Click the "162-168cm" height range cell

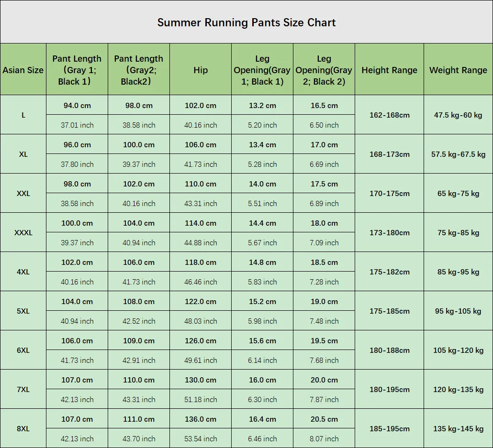click(390, 115)
